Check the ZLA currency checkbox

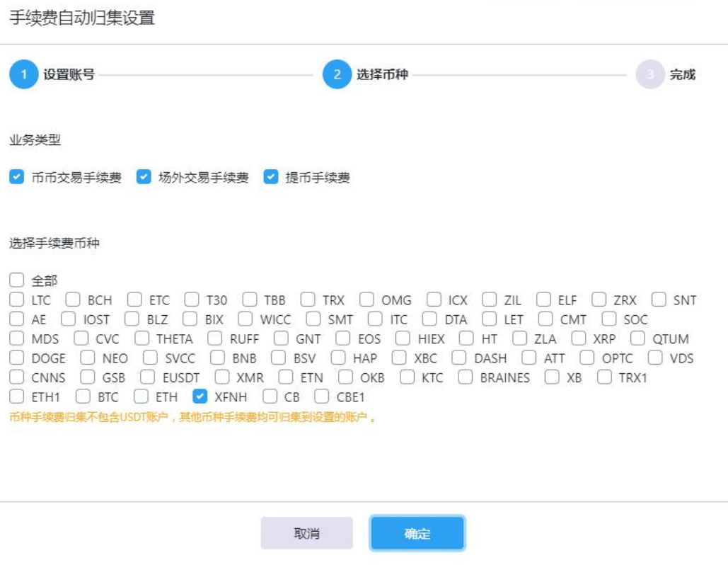click(x=520, y=338)
